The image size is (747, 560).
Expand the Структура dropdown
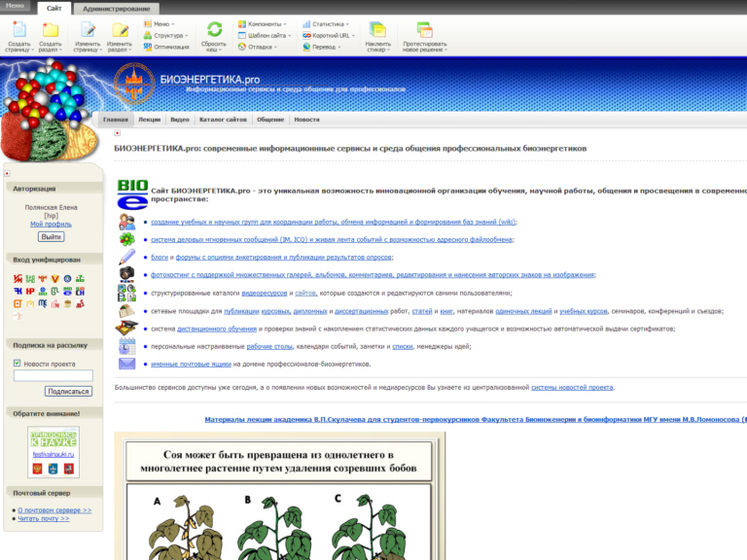tap(165, 35)
